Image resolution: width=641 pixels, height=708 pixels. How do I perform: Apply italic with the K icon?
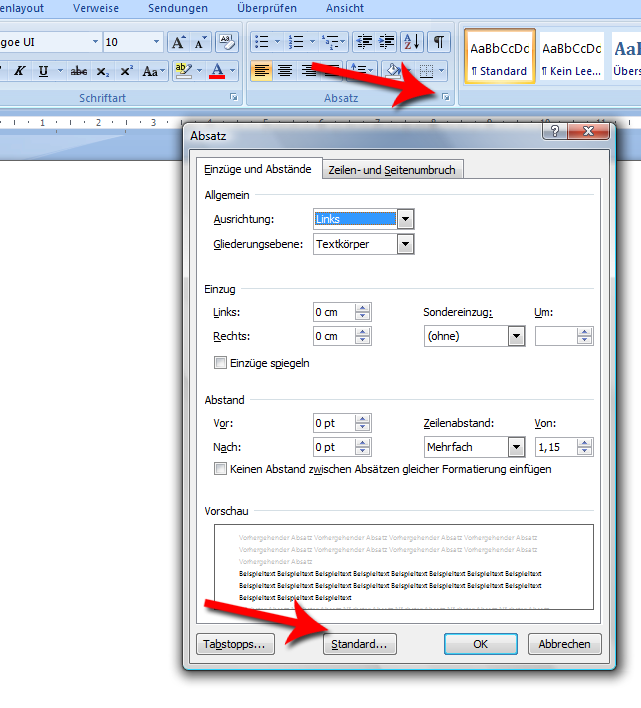pyautogui.click(x=20, y=71)
